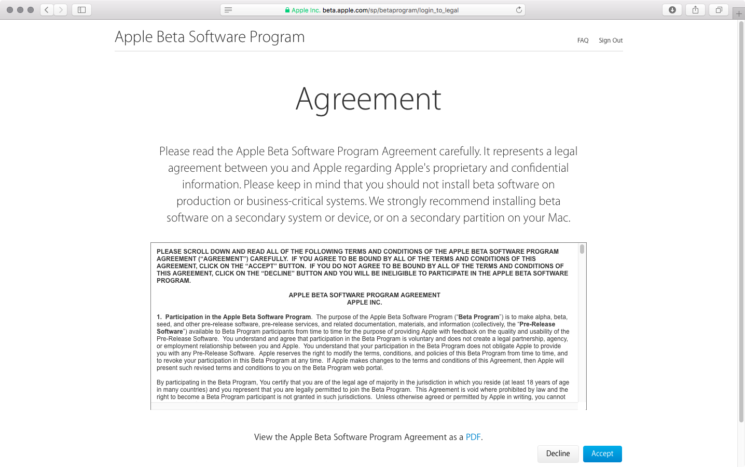Click the Sign Out link
The image size is (745, 467).
tap(611, 40)
